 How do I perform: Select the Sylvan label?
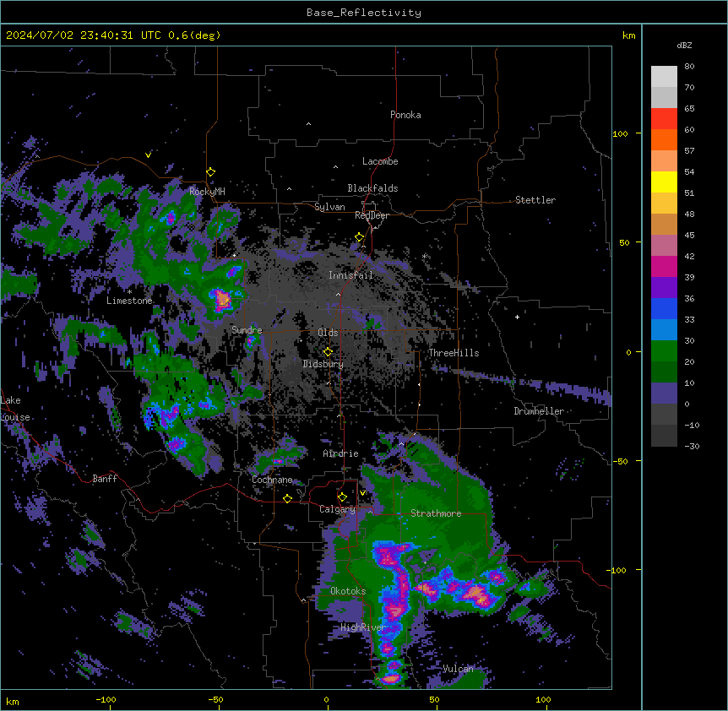pos(329,207)
